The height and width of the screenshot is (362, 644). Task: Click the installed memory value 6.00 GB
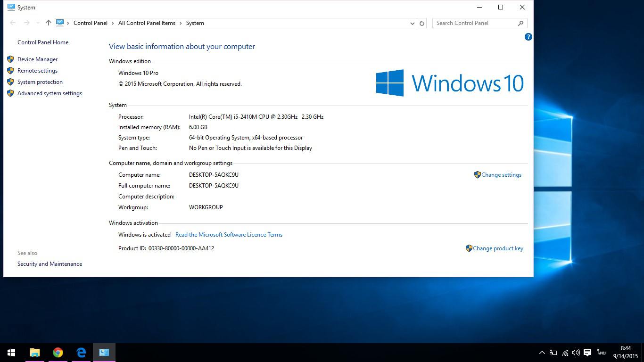198,127
